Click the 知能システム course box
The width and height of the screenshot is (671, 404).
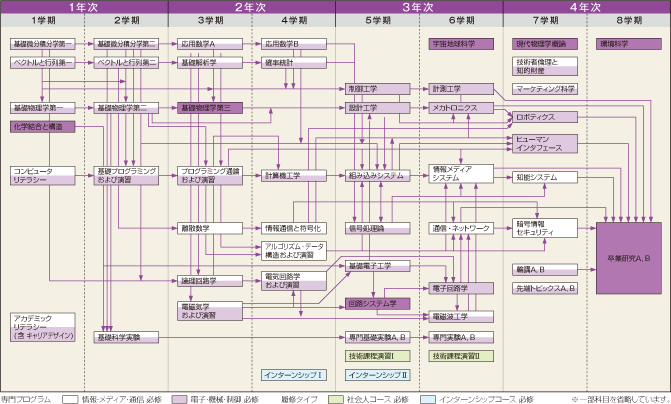[545, 177]
